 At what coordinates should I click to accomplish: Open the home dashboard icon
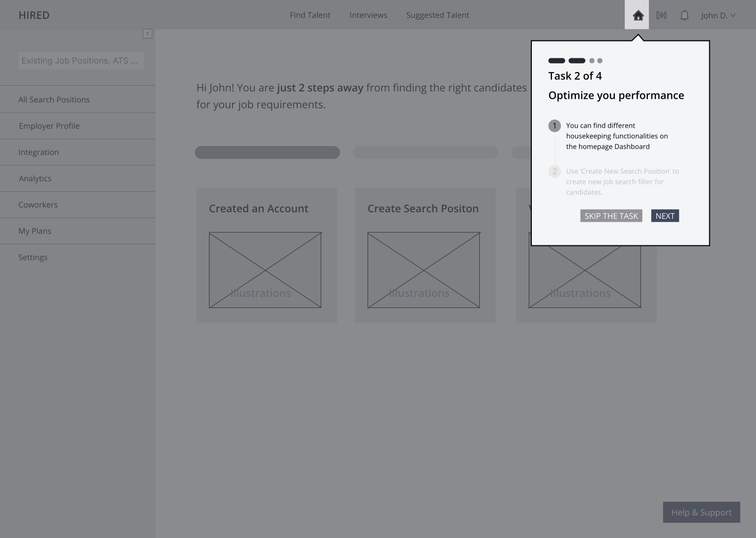637,15
